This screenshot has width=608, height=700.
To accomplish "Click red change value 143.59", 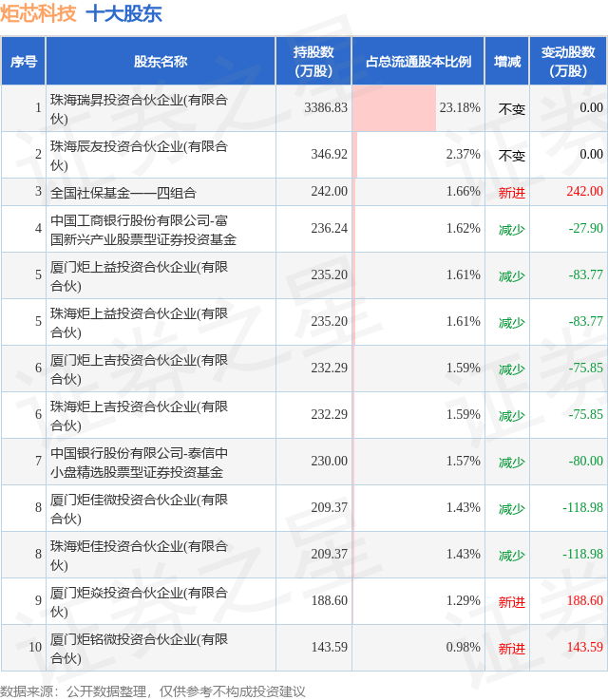I will [x=585, y=647].
